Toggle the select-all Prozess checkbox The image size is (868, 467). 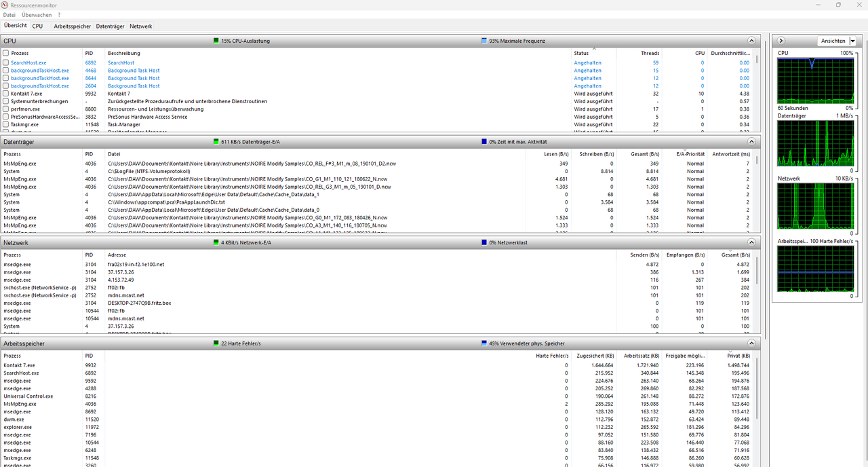coord(6,53)
